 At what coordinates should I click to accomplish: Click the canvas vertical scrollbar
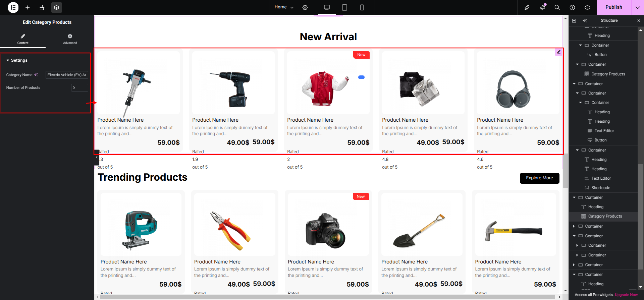pos(566,171)
